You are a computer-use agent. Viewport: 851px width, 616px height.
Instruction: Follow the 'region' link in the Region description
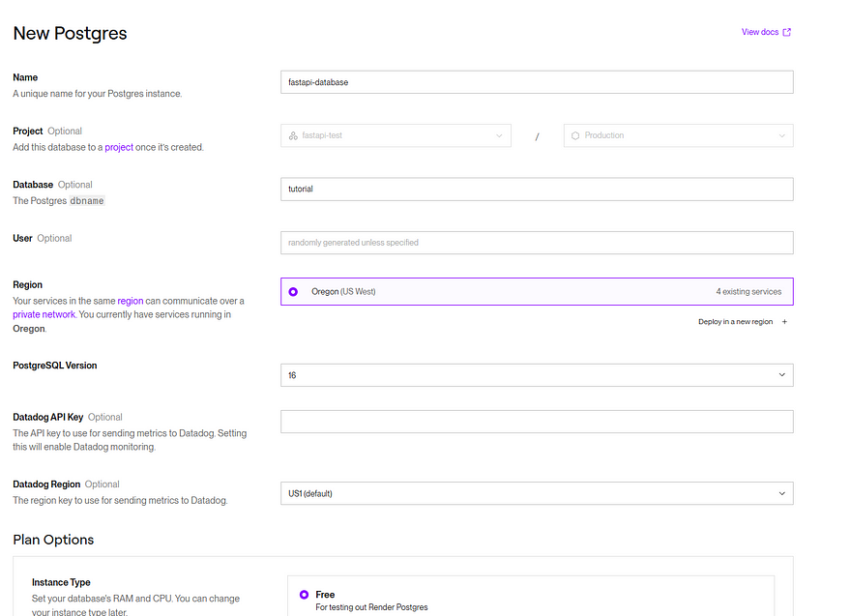(x=130, y=301)
